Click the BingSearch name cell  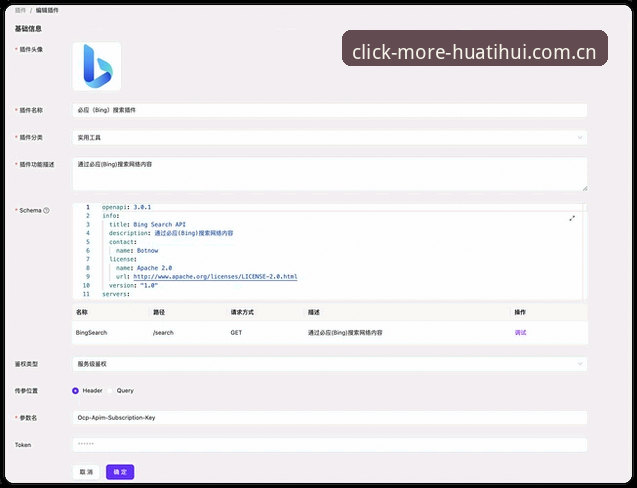tap(91, 332)
